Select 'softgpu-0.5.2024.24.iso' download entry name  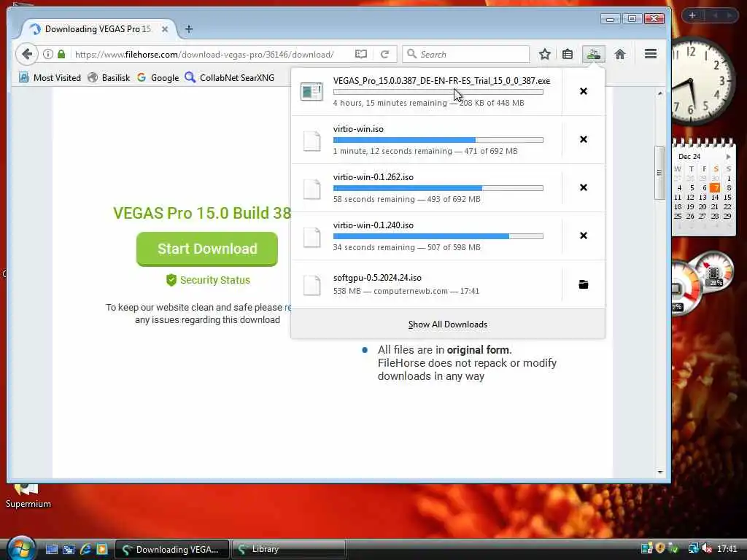[x=377, y=278]
